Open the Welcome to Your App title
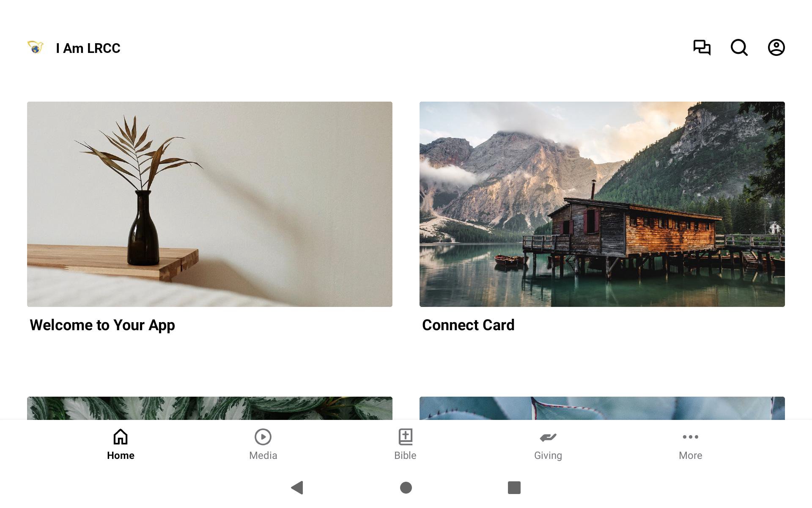This screenshot has height=508, width=812. tap(102, 325)
